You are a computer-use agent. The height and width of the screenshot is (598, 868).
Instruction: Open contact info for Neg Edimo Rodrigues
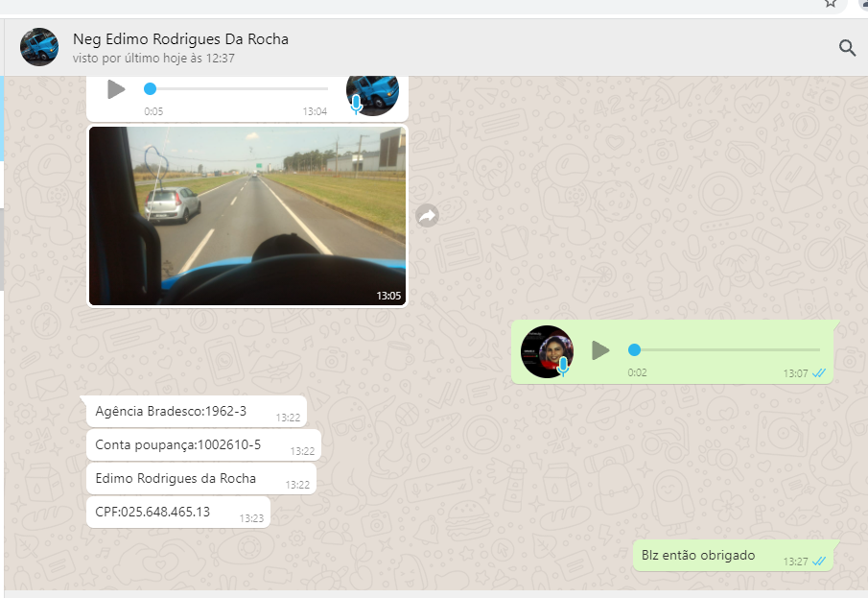point(180,39)
